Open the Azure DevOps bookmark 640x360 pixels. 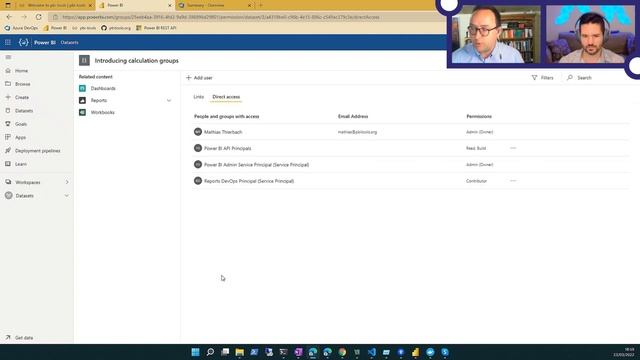point(21,28)
